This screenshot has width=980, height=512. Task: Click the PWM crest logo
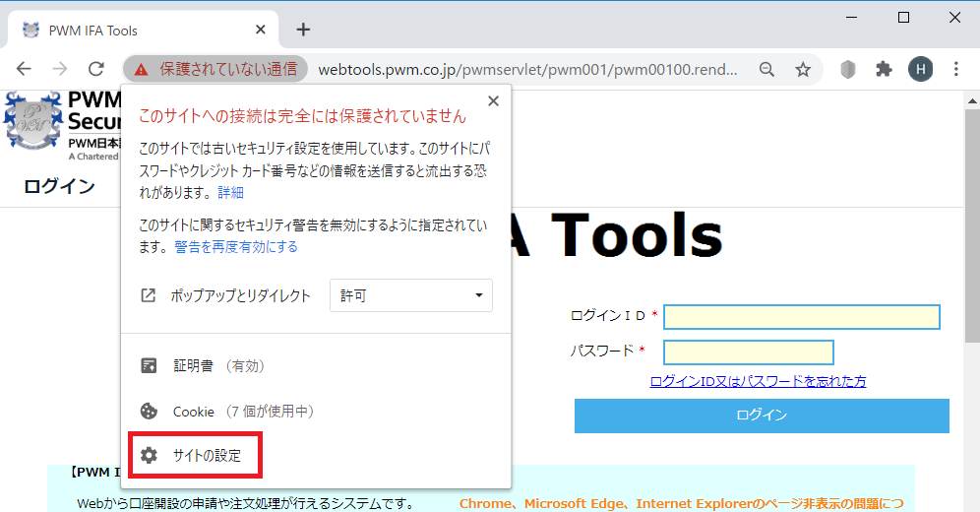(x=33, y=121)
